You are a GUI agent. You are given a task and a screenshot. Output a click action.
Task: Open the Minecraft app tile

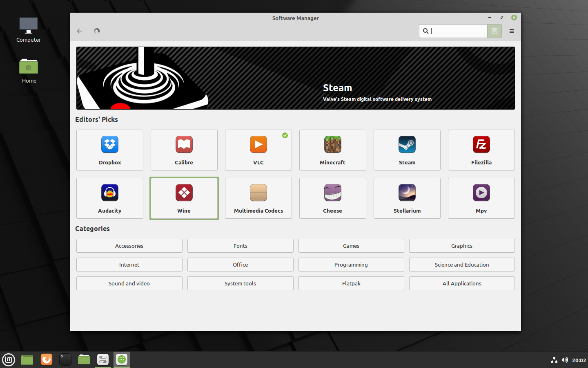point(333,150)
